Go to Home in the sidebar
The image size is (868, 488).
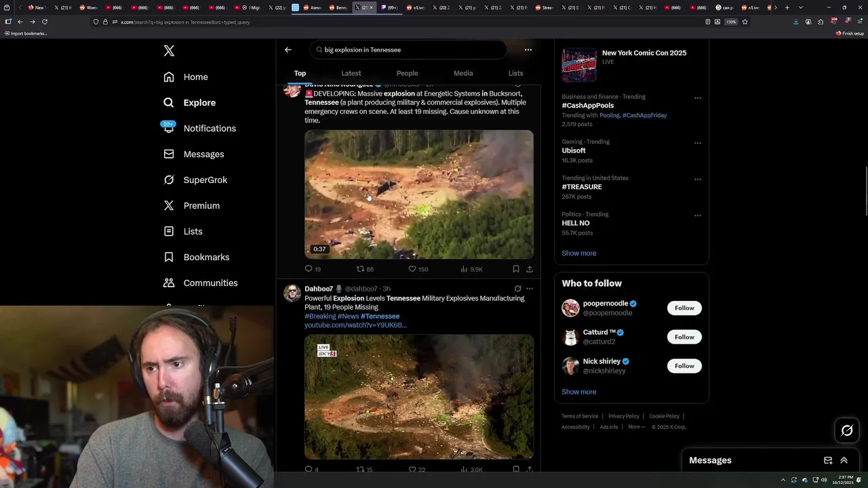click(186, 77)
